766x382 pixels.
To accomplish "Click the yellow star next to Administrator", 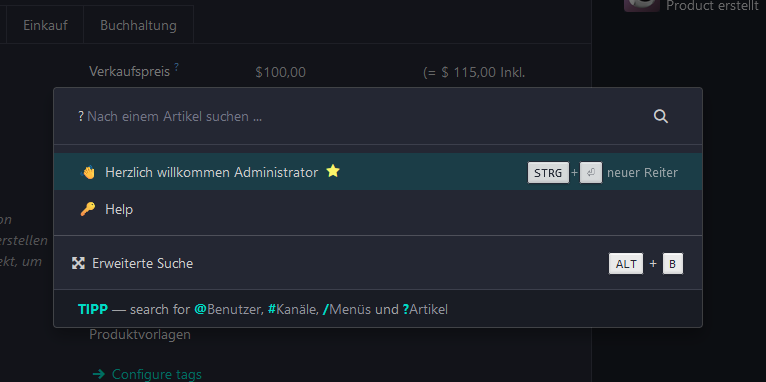I will [x=333, y=171].
